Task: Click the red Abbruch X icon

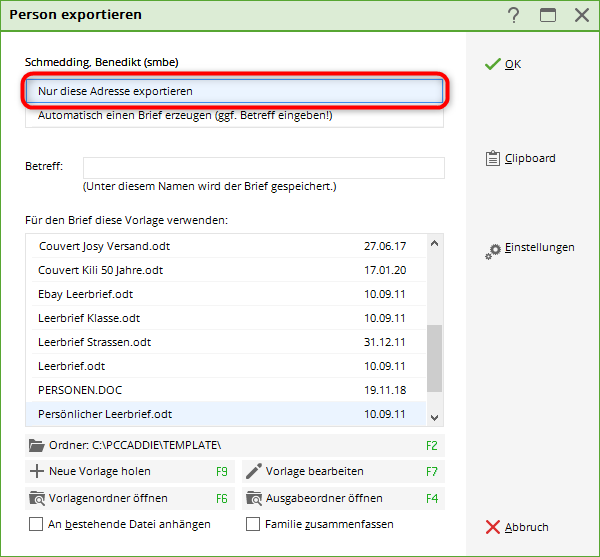Action: point(492,527)
